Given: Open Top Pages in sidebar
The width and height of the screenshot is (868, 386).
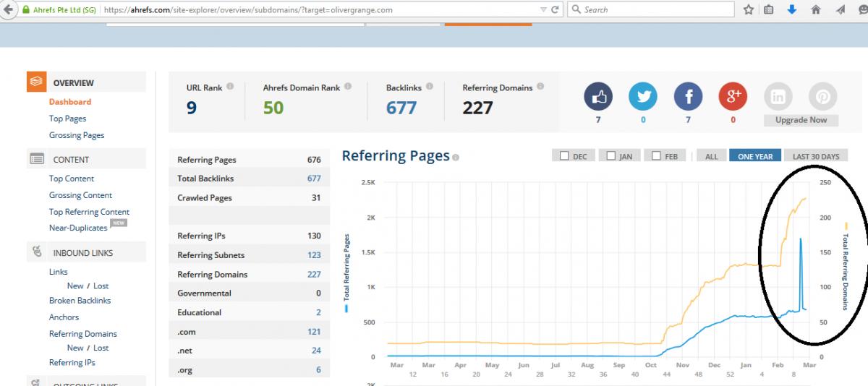Looking at the screenshot, I should point(67,119).
